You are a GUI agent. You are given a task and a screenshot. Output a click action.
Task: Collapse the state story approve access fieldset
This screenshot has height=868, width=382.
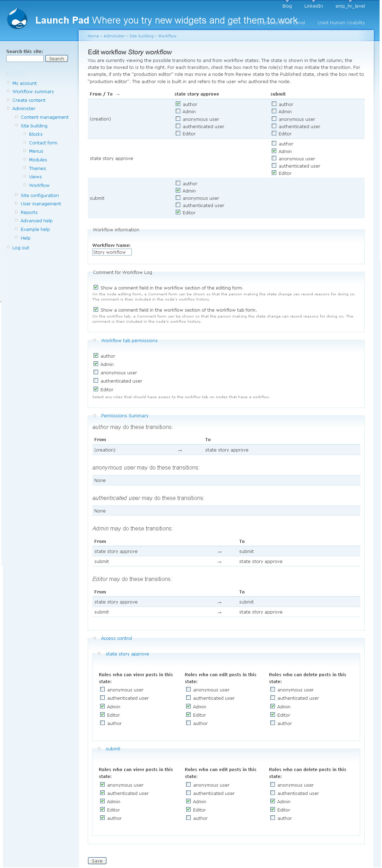(99, 654)
